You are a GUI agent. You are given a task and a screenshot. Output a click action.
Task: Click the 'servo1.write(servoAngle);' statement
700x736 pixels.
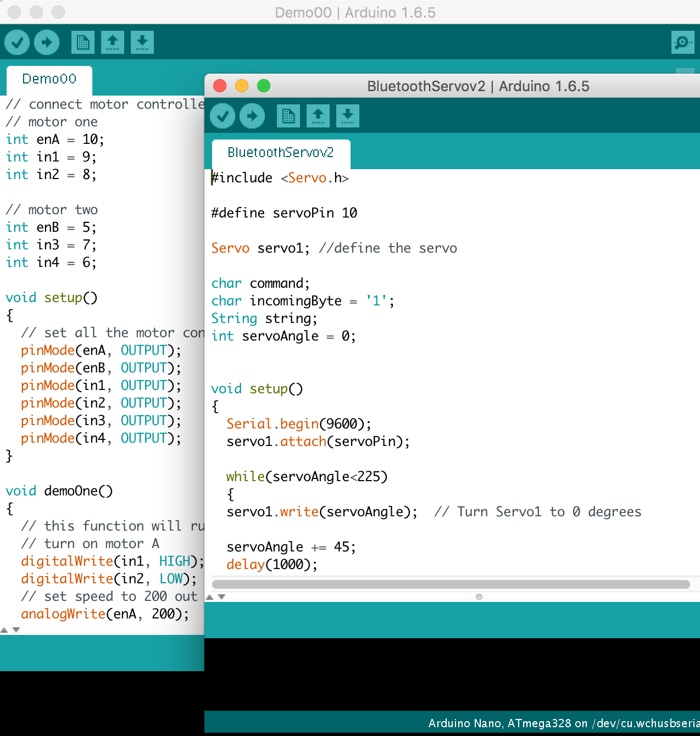[x=322, y=512]
